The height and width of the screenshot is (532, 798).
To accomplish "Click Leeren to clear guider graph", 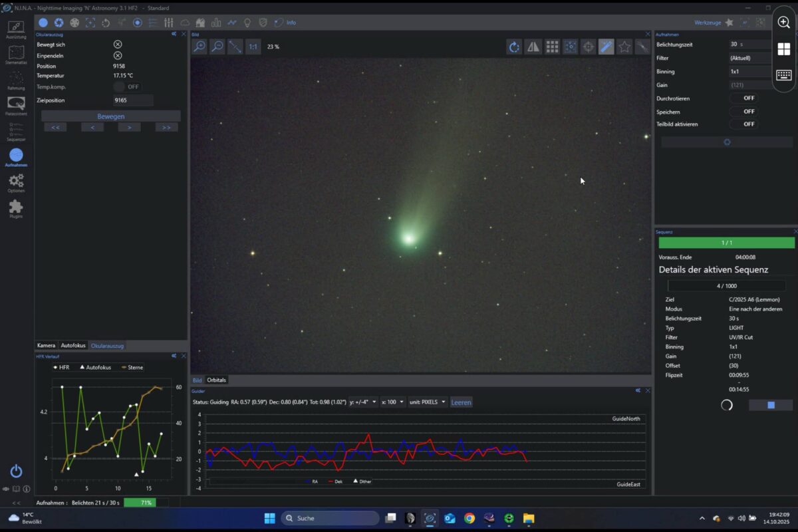I will tap(462, 402).
